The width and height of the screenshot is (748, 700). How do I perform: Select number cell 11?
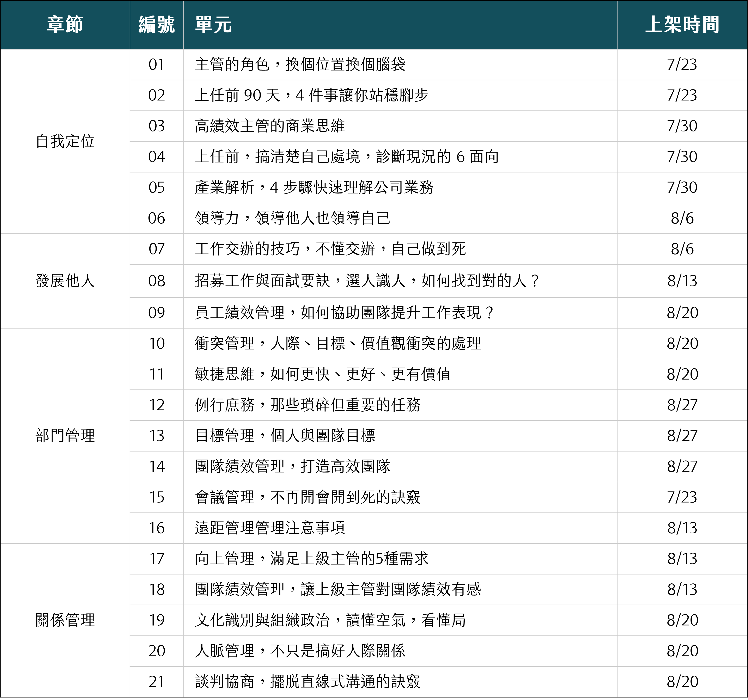[157, 375]
